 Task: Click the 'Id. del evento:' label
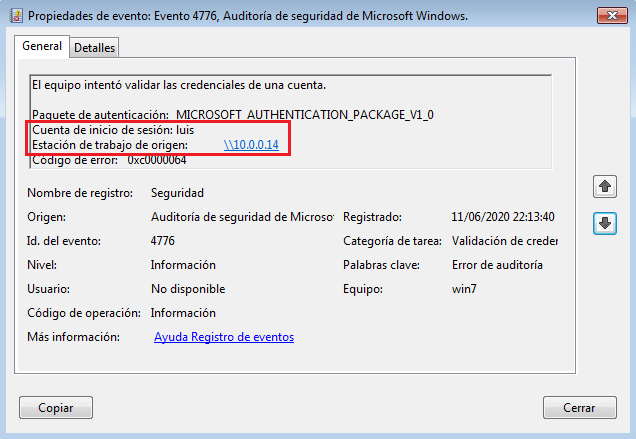[64, 241]
